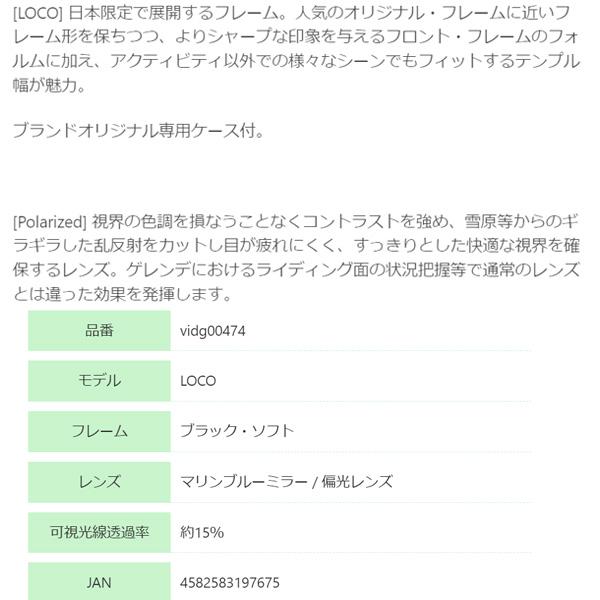Click the モデル label cell

[99, 381]
